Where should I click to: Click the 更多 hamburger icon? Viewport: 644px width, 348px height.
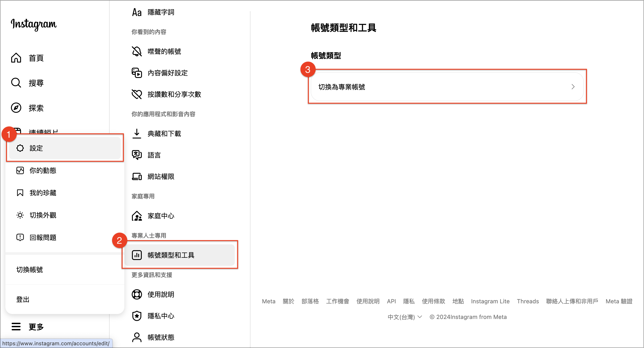tap(16, 327)
